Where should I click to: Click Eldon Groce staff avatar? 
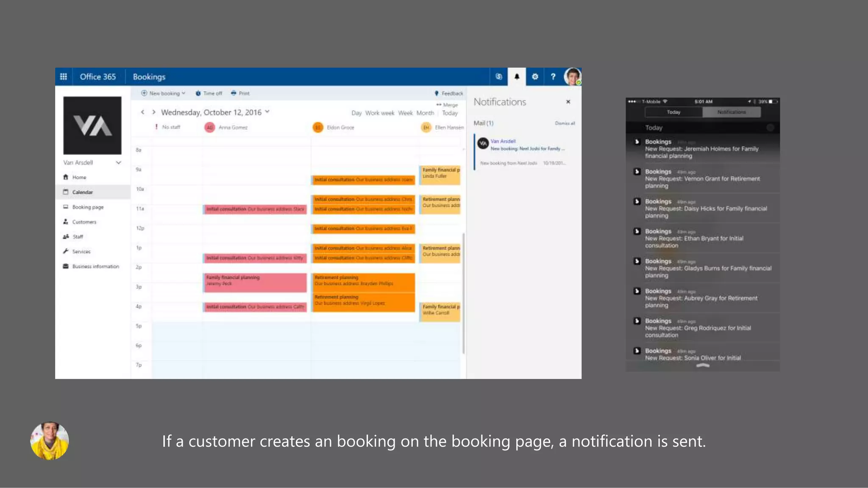(x=318, y=128)
